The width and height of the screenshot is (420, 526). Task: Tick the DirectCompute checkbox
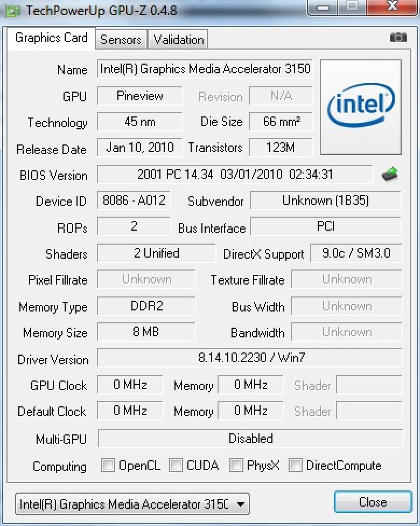click(x=296, y=465)
